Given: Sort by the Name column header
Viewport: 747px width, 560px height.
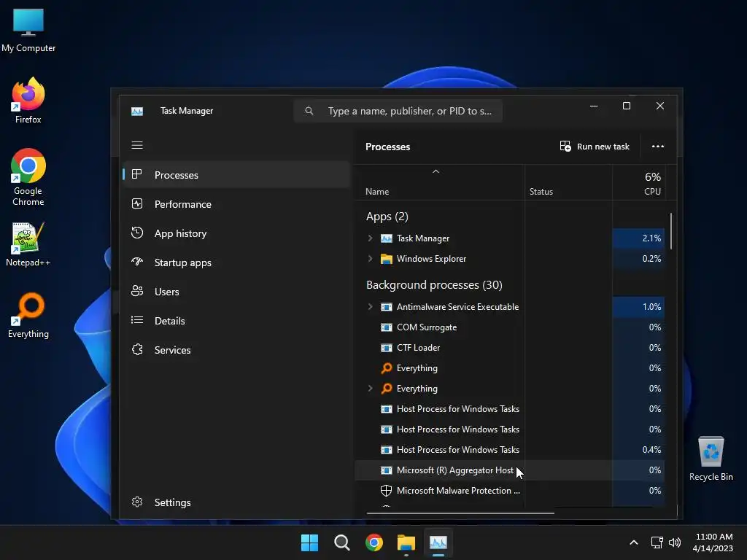Looking at the screenshot, I should tap(440, 182).
